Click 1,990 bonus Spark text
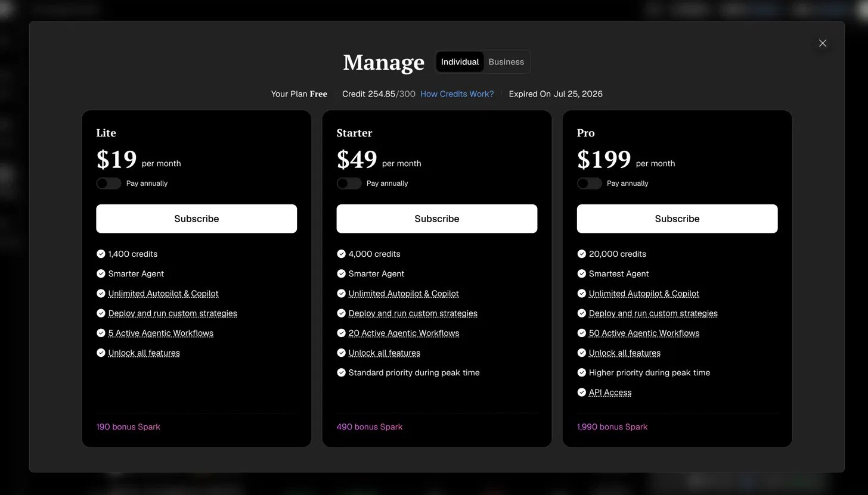The width and height of the screenshot is (868, 495). click(612, 427)
